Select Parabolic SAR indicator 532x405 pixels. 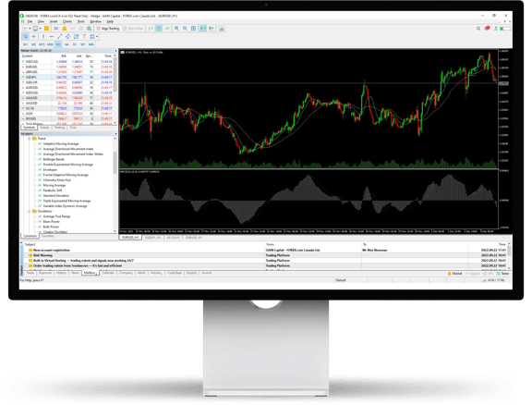coord(53,190)
